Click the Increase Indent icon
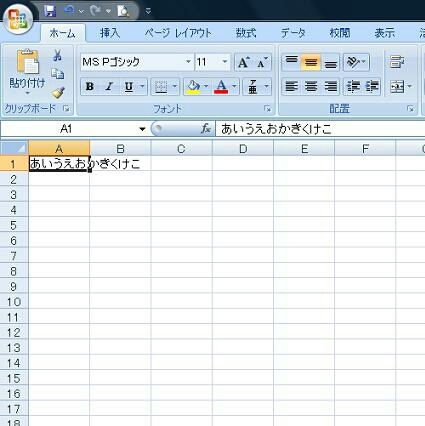 point(372,87)
